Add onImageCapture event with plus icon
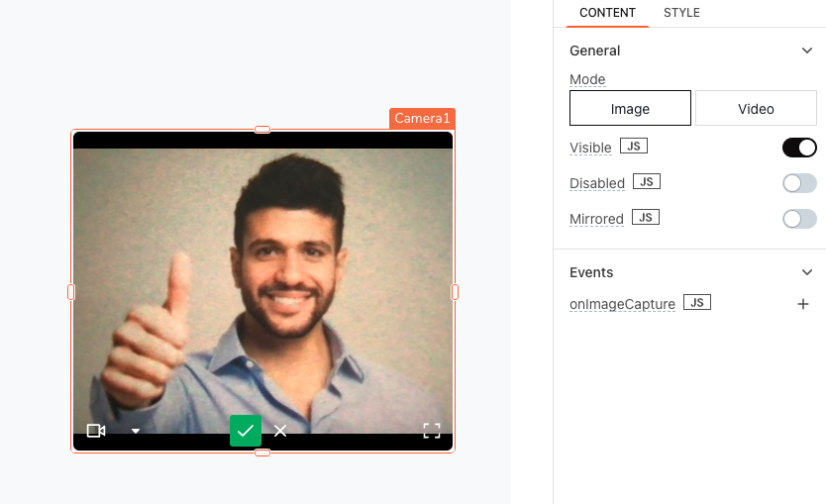Image resolution: width=826 pixels, height=504 pixels. coord(803,304)
